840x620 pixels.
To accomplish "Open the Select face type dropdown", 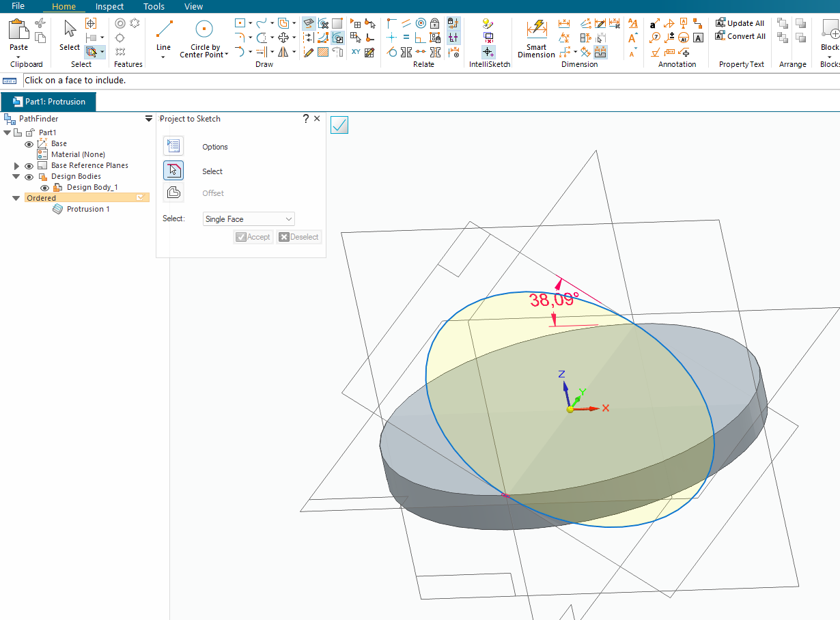I will point(249,219).
